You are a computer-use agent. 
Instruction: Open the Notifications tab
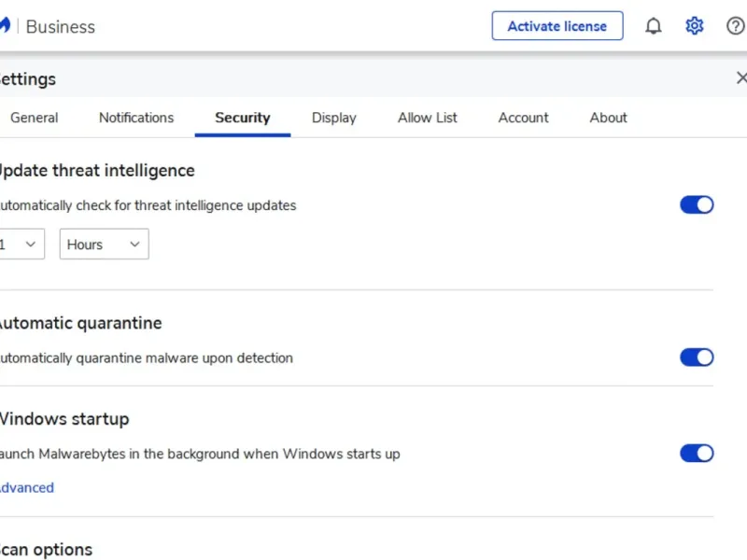[x=136, y=118]
